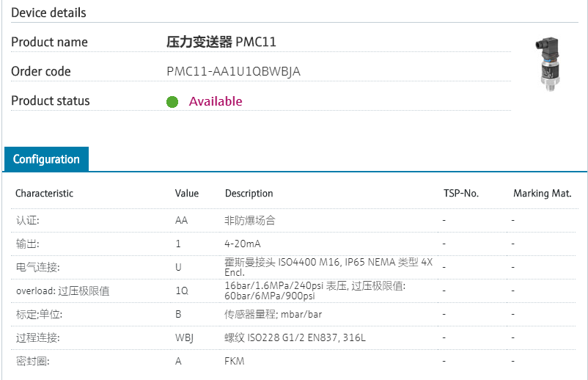Click the Available product status text
The height and width of the screenshot is (380, 588).
(x=216, y=101)
